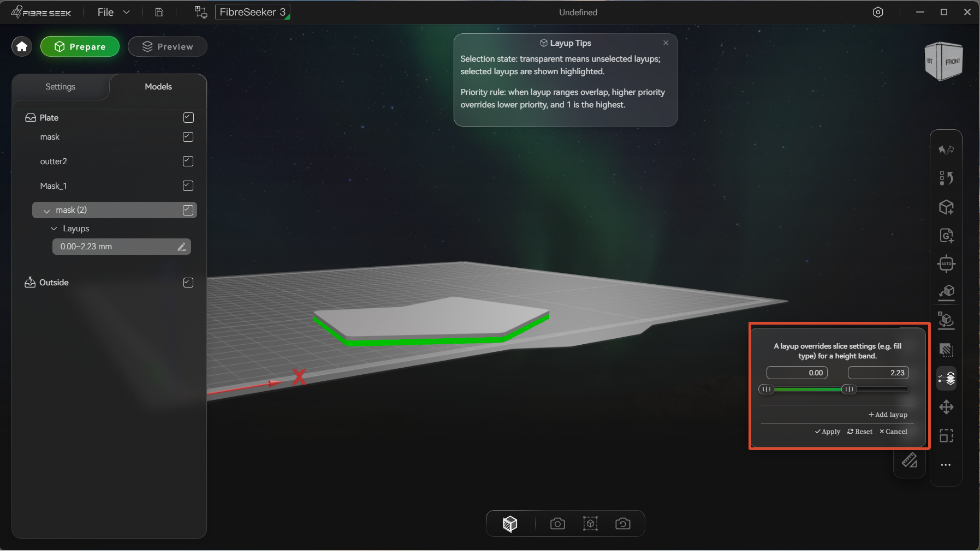Open the File dropdown menu
The image size is (980, 551).
(114, 12)
